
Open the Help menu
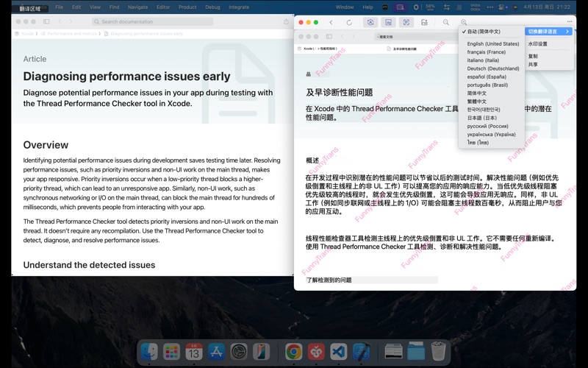pyautogui.click(x=368, y=7)
